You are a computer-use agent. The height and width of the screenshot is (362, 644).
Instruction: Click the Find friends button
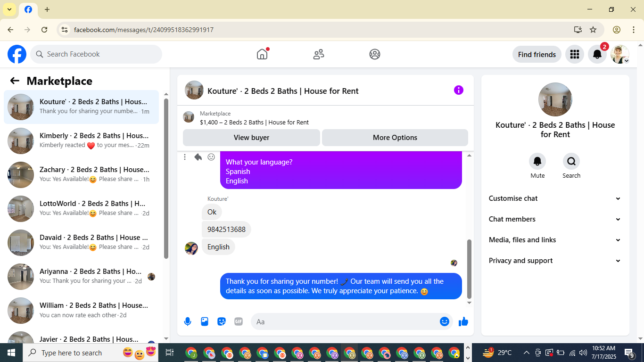(x=537, y=54)
